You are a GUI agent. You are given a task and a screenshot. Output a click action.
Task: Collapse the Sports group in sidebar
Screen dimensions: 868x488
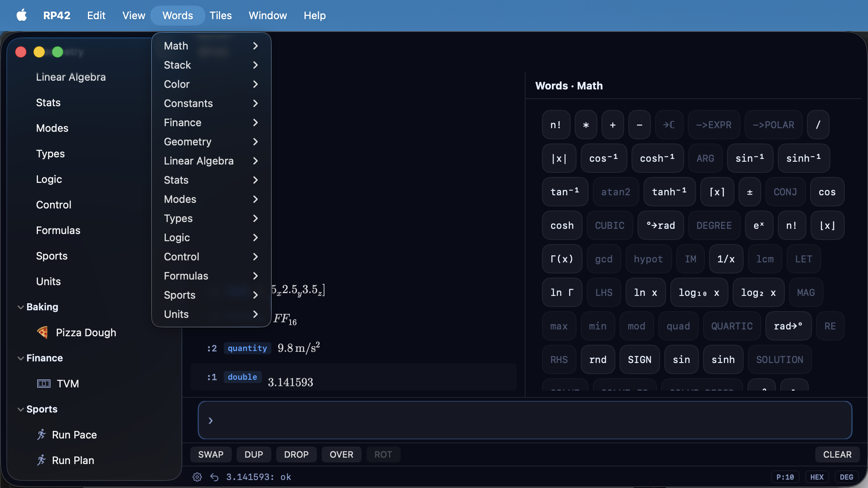(x=21, y=409)
